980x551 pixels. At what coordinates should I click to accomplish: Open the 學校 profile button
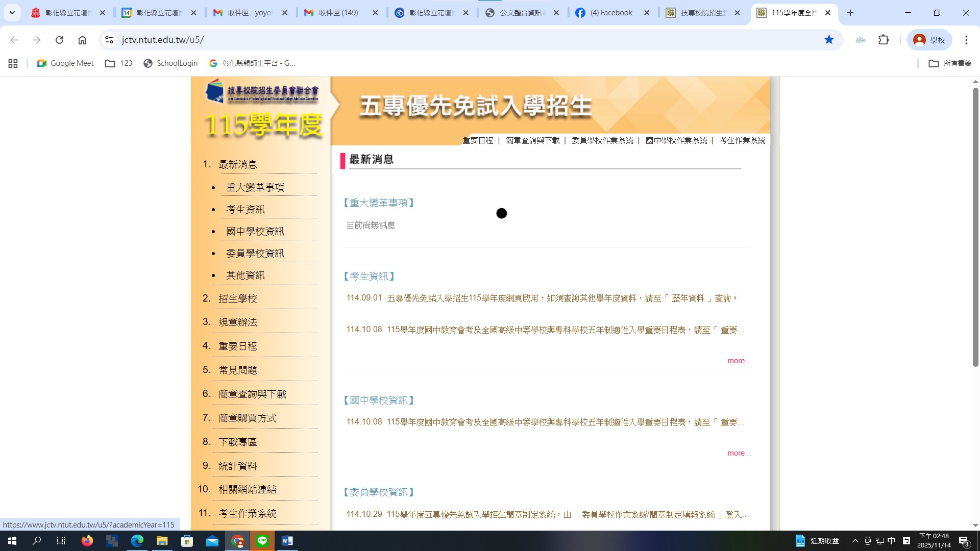point(929,40)
